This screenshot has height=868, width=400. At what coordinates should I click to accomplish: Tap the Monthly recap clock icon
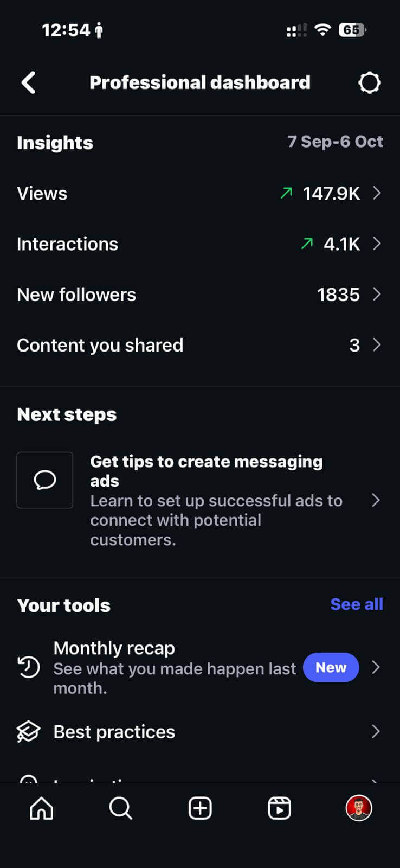coord(29,667)
